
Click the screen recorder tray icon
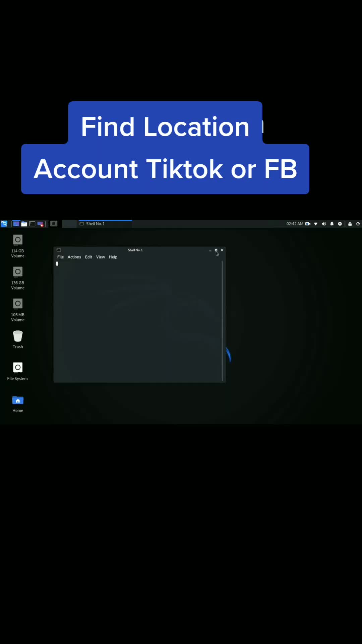(x=308, y=224)
